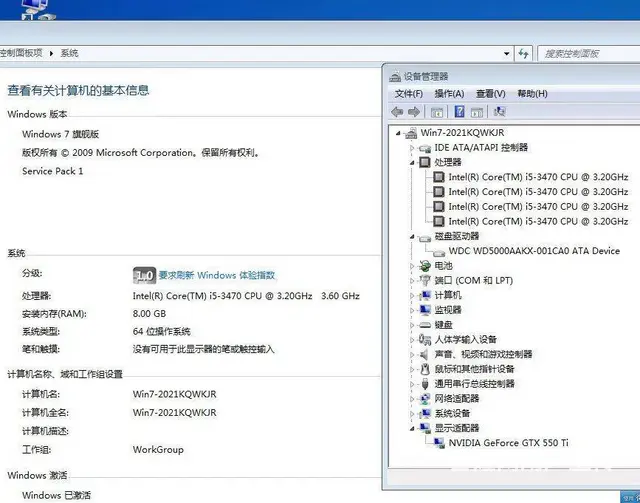Open the 帮助(H) menu
This screenshot has height=503, width=640.
click(x=532, y=94)
